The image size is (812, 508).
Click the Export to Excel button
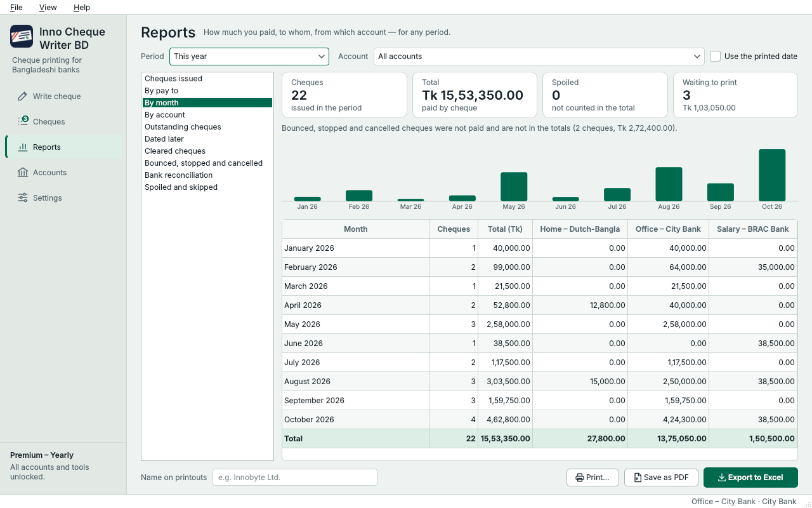tap(750, 478)
